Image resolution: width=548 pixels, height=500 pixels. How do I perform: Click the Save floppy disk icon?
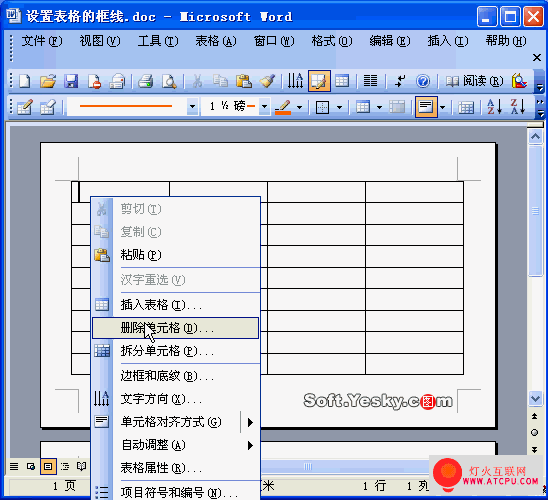pyautogui.click(x=71, y=81)
